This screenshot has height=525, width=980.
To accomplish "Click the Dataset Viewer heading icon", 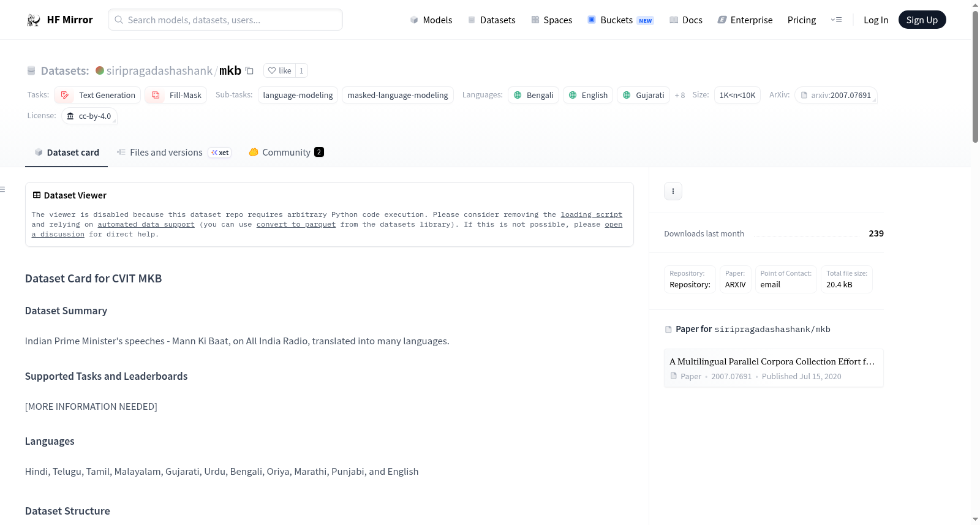I will coord(37,195).
